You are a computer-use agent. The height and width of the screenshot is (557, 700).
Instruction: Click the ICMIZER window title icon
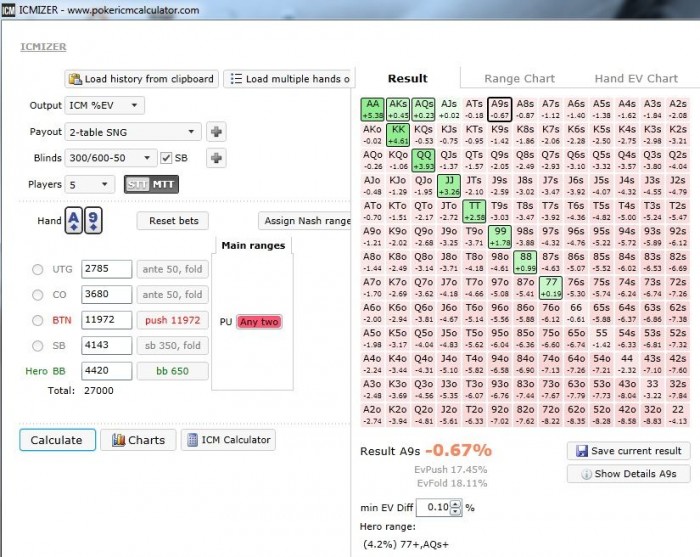8,9
